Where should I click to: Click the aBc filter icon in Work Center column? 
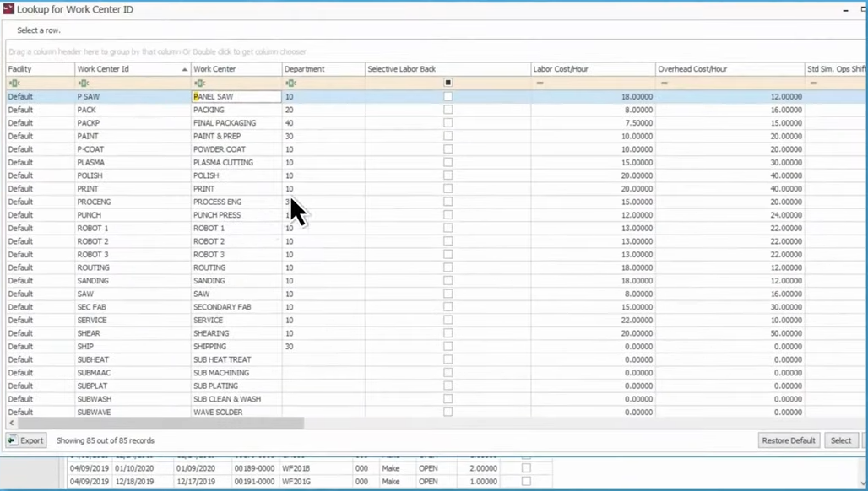201,83
